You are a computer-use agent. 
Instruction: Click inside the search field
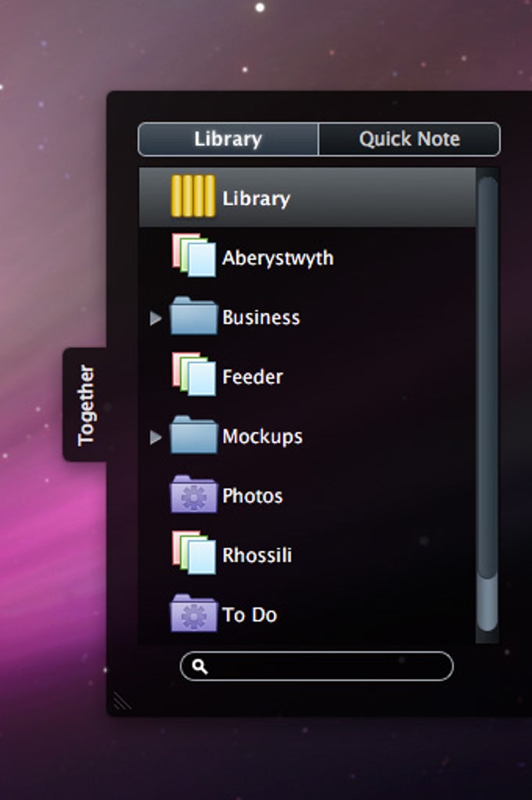point(317,666)
